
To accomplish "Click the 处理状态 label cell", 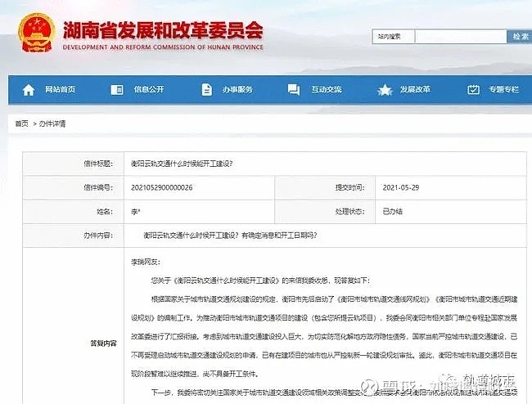I will tap(325, 212).
